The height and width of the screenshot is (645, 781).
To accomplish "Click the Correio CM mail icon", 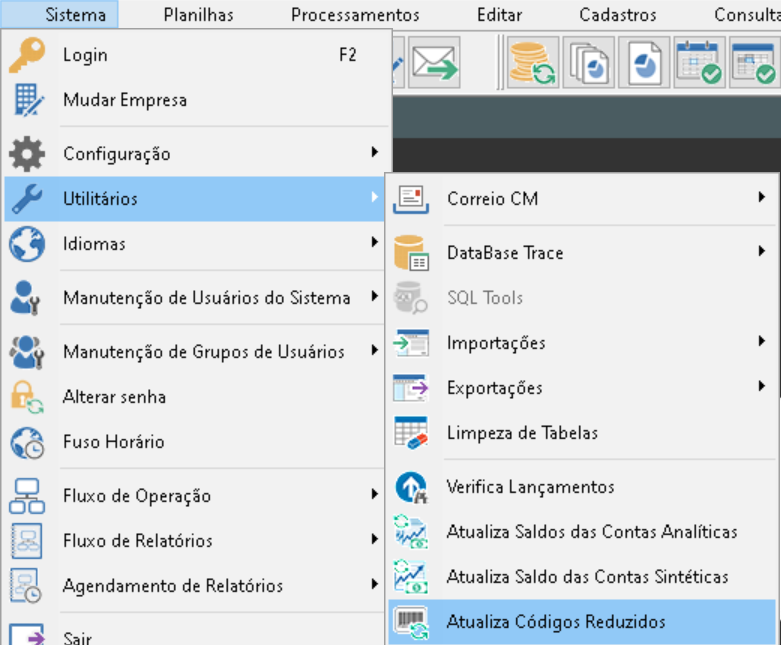I will click(x=411, y=199).
